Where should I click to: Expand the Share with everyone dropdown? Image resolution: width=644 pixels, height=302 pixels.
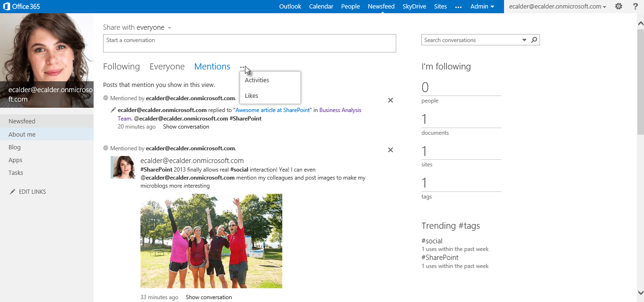(x=169, y=28)
